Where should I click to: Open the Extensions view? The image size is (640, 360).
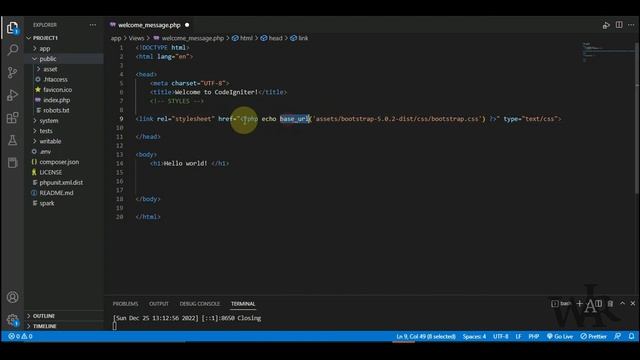pyautogui.click(x=12, y=118)
